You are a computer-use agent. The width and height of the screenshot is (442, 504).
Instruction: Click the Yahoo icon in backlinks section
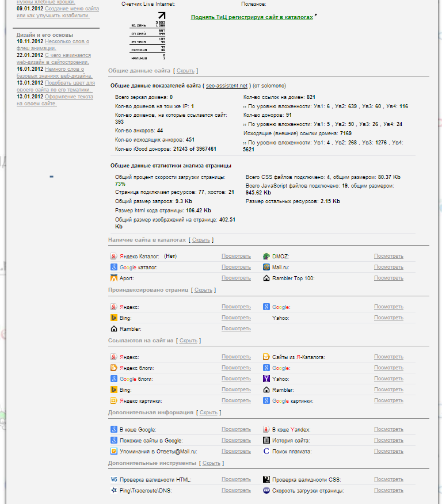(x=266, y=379)
